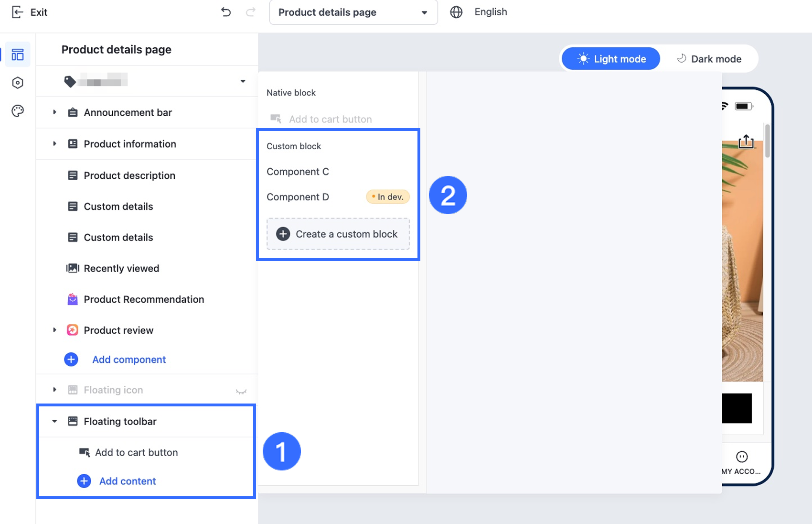The width and height of the screenshot is (812, 524).
Task: Click the black color swatch in preview
Action: click(737, 408)
